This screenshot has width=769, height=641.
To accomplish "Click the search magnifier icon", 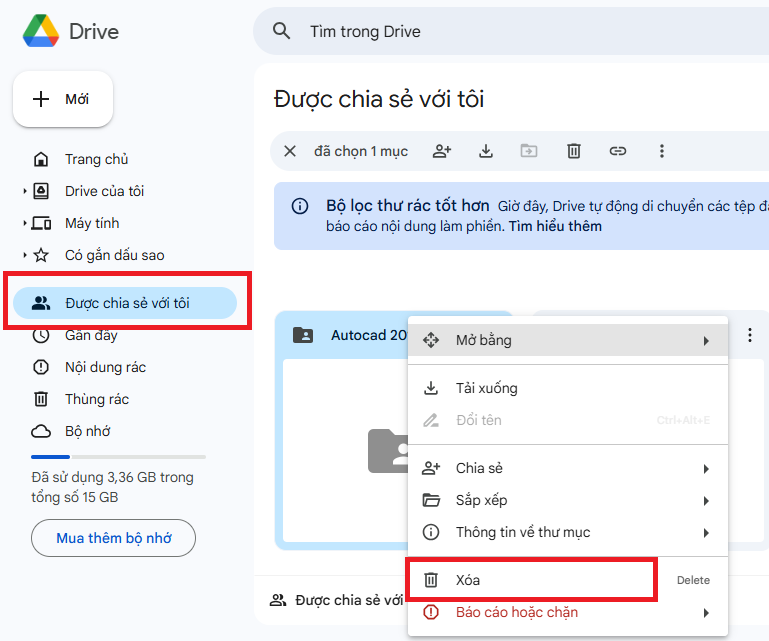I will (x=282, y=31).
